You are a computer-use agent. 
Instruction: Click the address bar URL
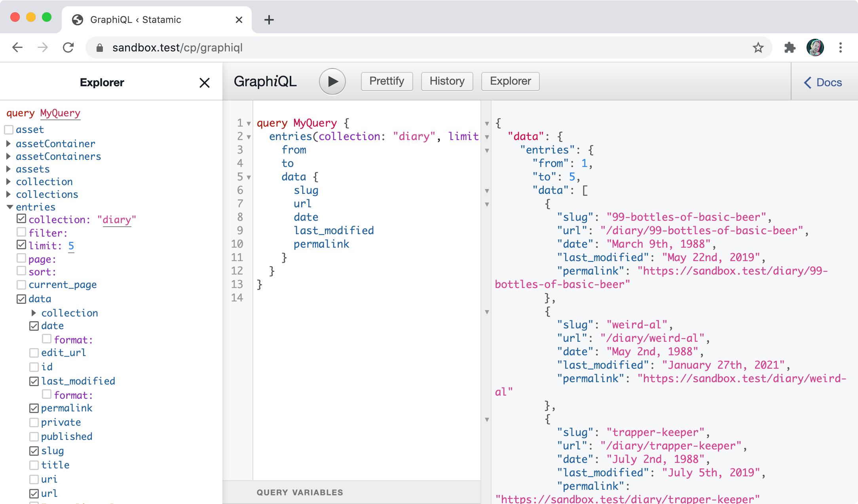[177, 48]
